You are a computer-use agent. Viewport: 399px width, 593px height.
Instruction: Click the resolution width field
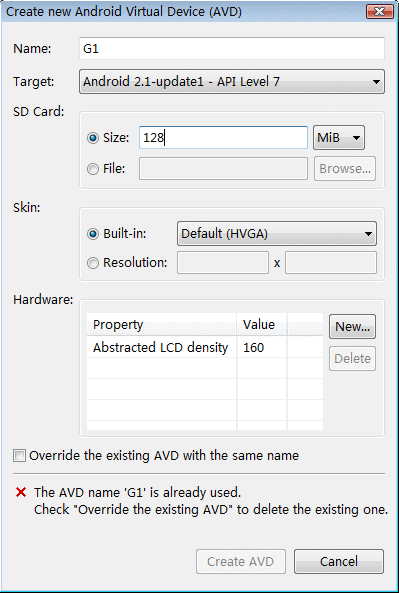pyautogui.click(x=223, y=262)
